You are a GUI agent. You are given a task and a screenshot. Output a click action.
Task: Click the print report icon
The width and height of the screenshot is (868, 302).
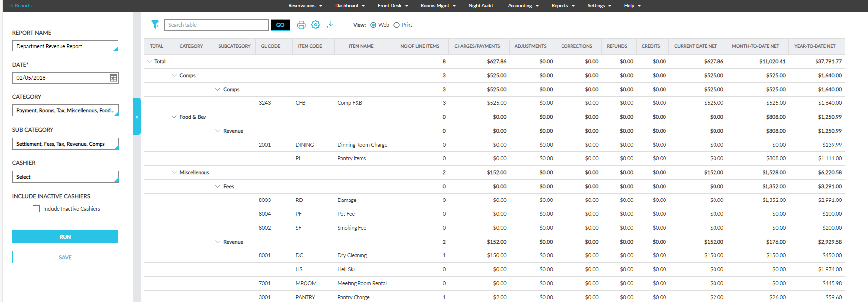click(301, 25)
